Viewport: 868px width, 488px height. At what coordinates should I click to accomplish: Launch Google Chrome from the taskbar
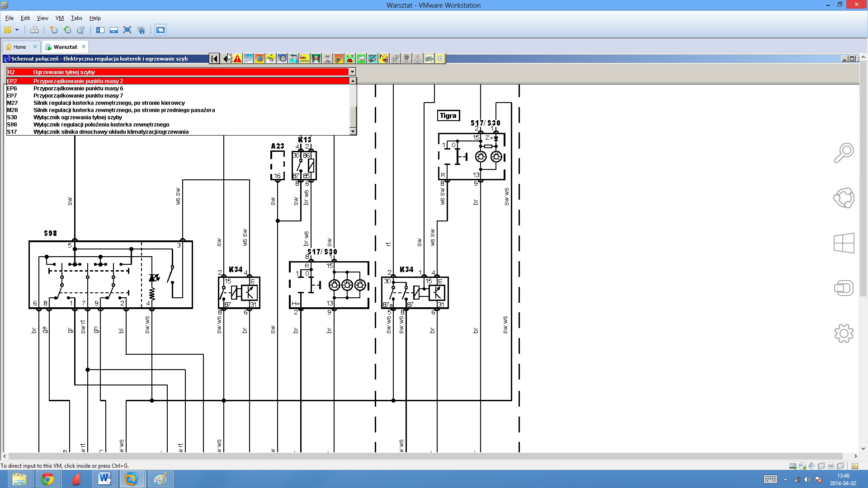47,479
